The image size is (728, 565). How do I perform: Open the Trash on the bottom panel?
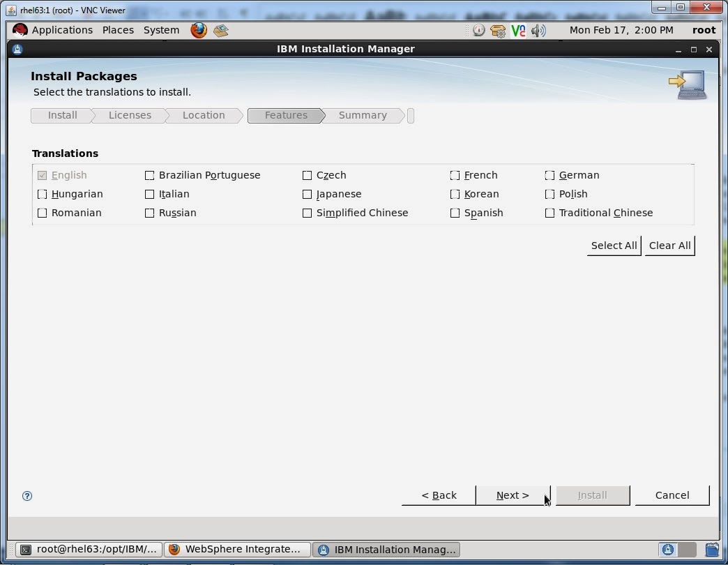point(713,550)
